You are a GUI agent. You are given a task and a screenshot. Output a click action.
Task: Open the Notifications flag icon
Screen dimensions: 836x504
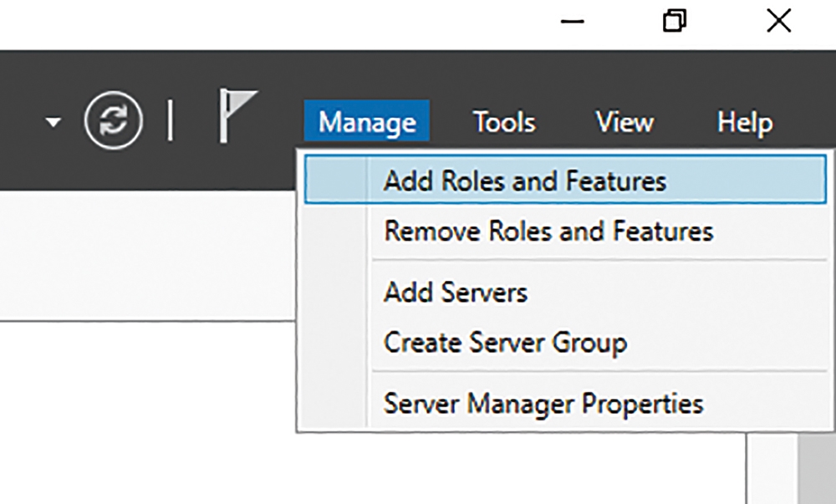pos(238,116)
